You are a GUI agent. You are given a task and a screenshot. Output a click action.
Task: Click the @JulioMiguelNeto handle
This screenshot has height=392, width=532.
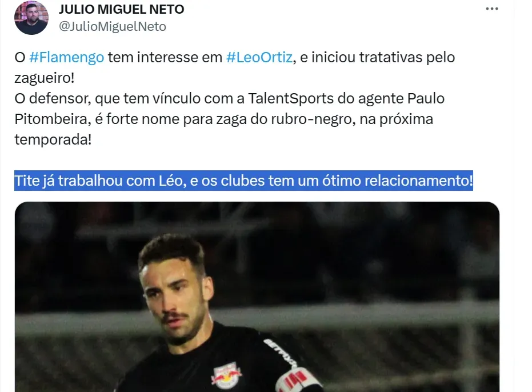pyautogui.click(x=113, y=26)
